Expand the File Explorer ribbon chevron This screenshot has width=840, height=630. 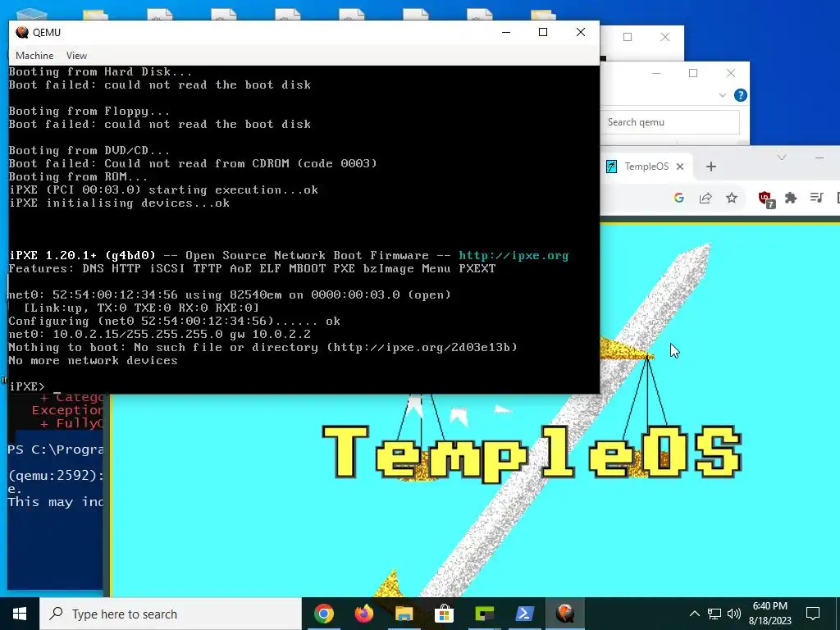pos(722,95)
